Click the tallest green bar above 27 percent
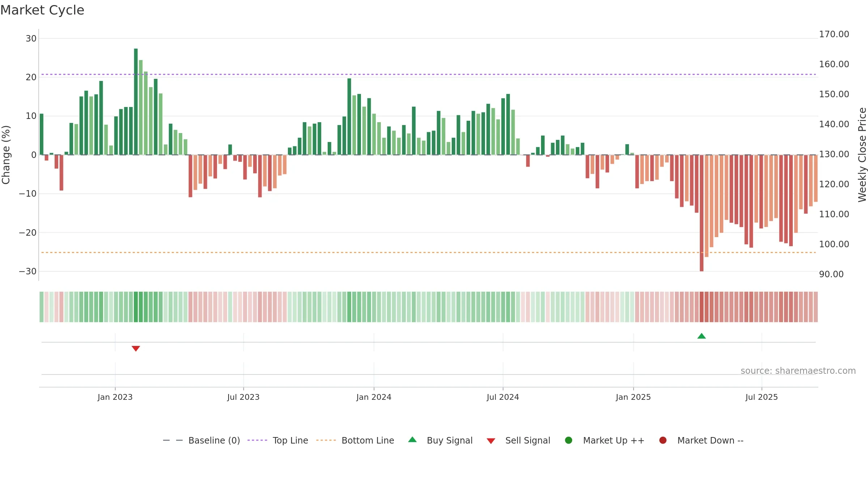Screen dimensions: 868x488 (x=136, y=102)
